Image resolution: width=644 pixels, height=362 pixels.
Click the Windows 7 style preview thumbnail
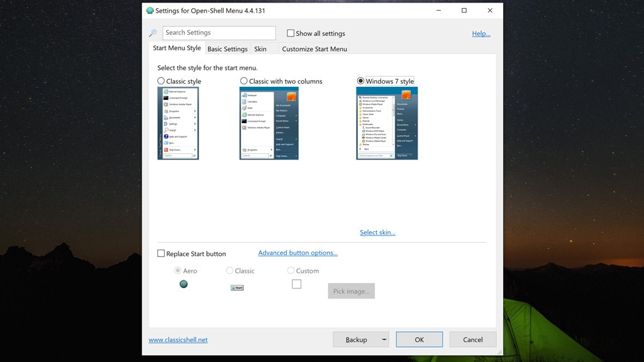click(387, 123)
